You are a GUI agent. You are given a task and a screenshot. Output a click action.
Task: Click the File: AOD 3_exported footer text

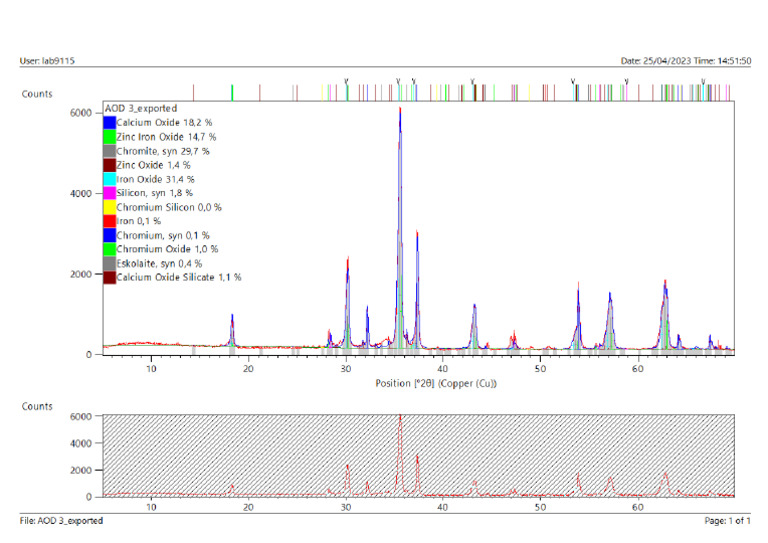coord(61,521)
